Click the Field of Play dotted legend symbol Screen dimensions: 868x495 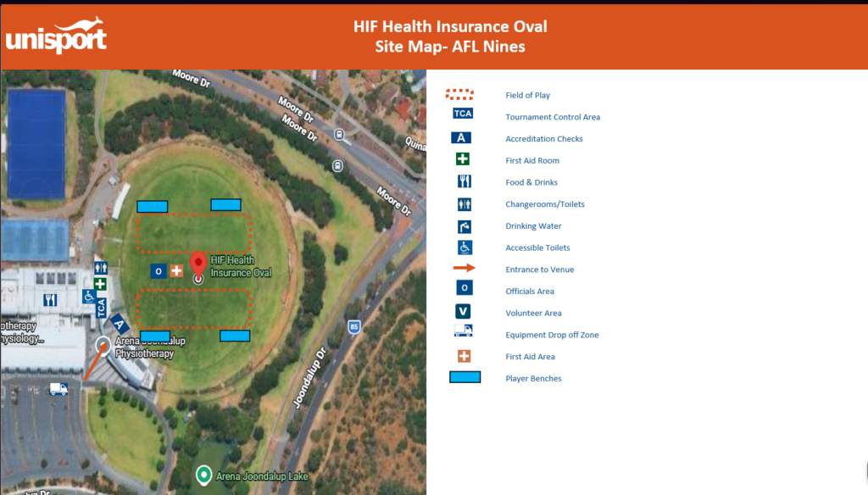(459, 95)
